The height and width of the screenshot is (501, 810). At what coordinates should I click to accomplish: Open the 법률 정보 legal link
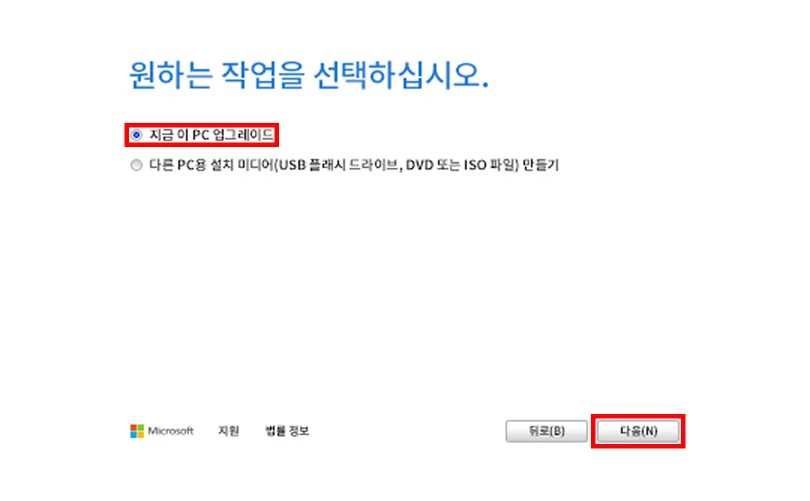click(x=287, y=431)
